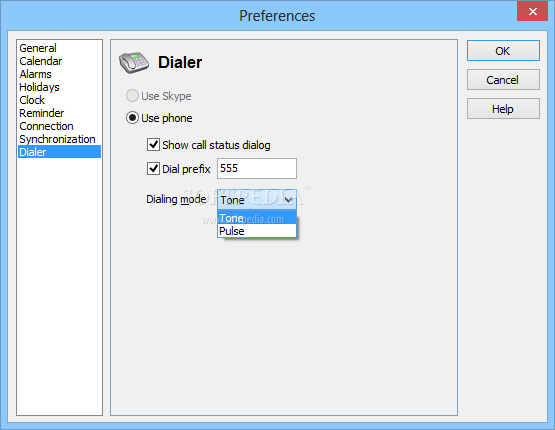Screen dimensions: 555x430
Task: Select the Use Skype radio button
Action: 132,96
